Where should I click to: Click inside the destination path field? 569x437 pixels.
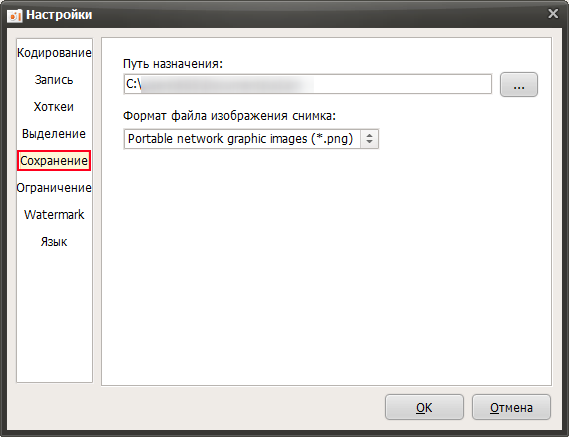point(308,84)
